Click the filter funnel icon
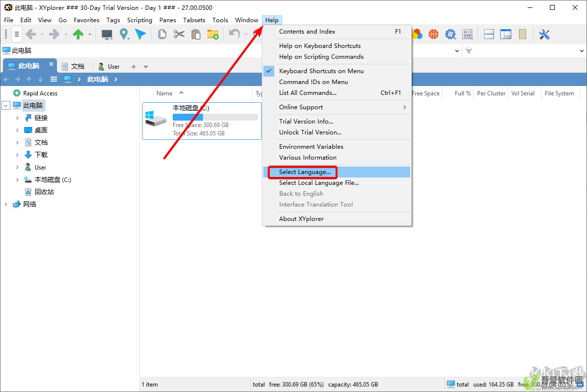This screenshot has width=587, height=392. (x=469, y=51)
